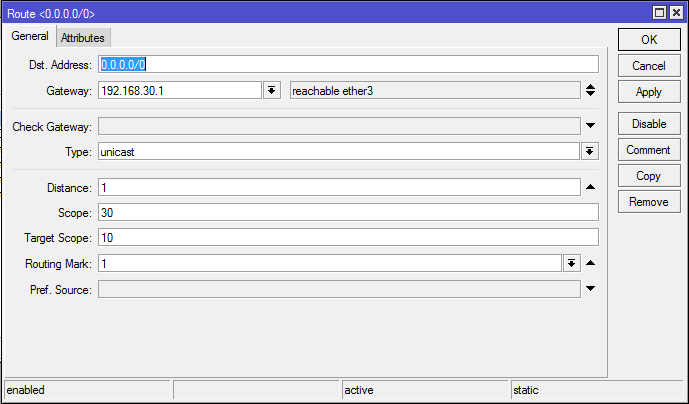Click the Dst. Address input field
Image resolution: width=689 pixels, height=404 pixels.
[x=347, y=65]
